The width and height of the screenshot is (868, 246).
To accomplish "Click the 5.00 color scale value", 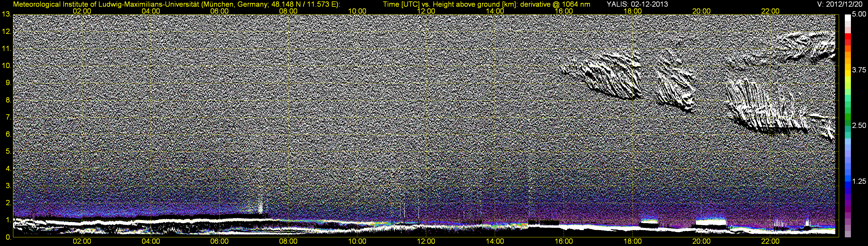I will (x=859, y=14).
